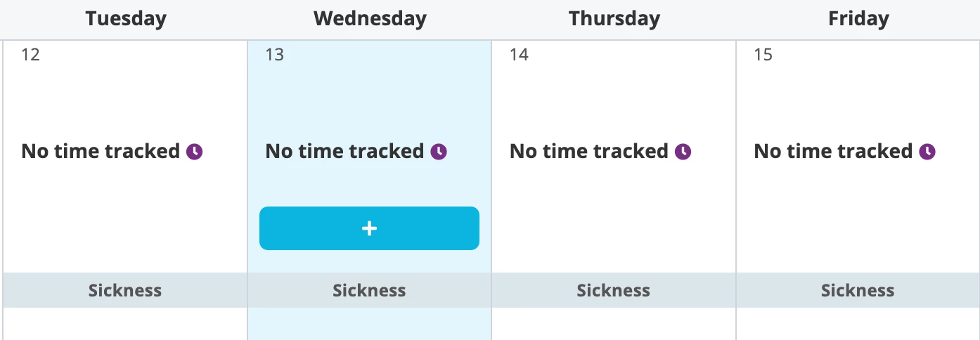Open Tuesday's Sickness absence entry

125,290
